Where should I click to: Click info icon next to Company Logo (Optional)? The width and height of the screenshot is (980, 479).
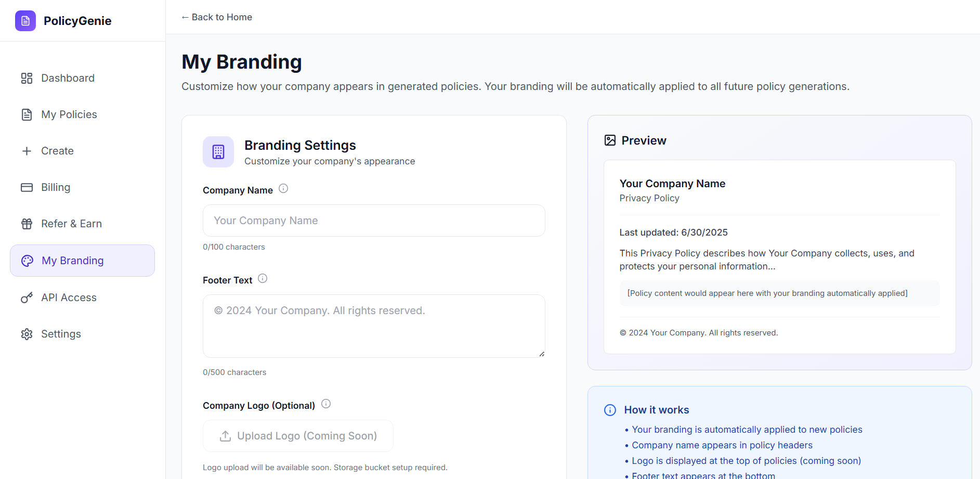(326, 404)
